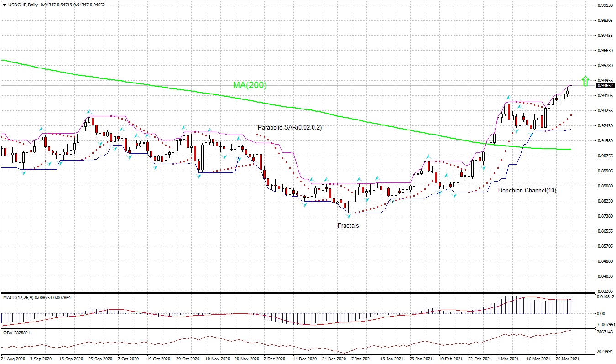Screen dimensions: 616x364
Task: Click the 2 Dec 2020 date on time axis
Action: click(274, 359)
